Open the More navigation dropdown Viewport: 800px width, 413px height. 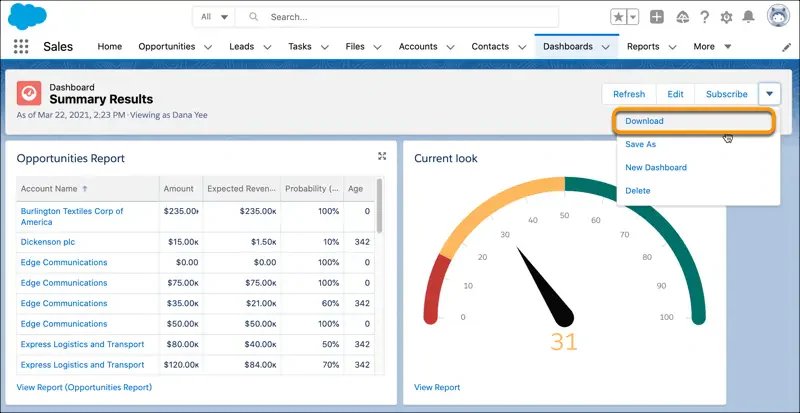point(712,46)
